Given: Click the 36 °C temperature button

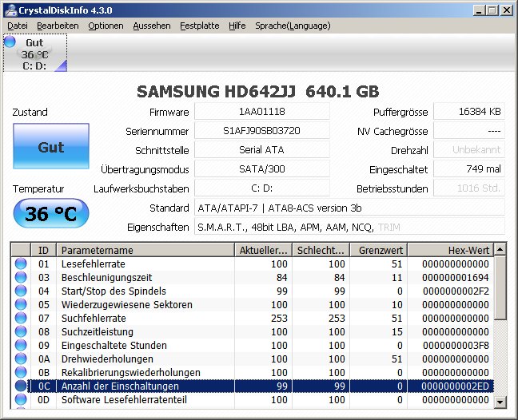Looking at the screenshot, I should 50,214.
